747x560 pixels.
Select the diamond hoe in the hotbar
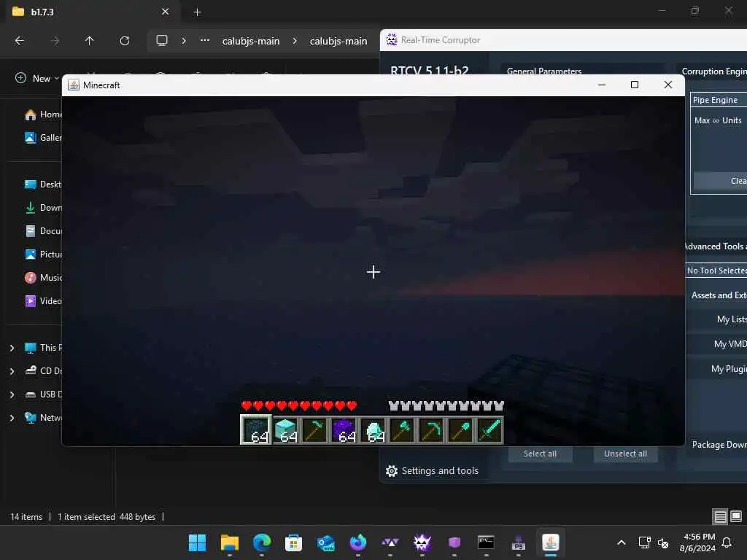[315, 429]
